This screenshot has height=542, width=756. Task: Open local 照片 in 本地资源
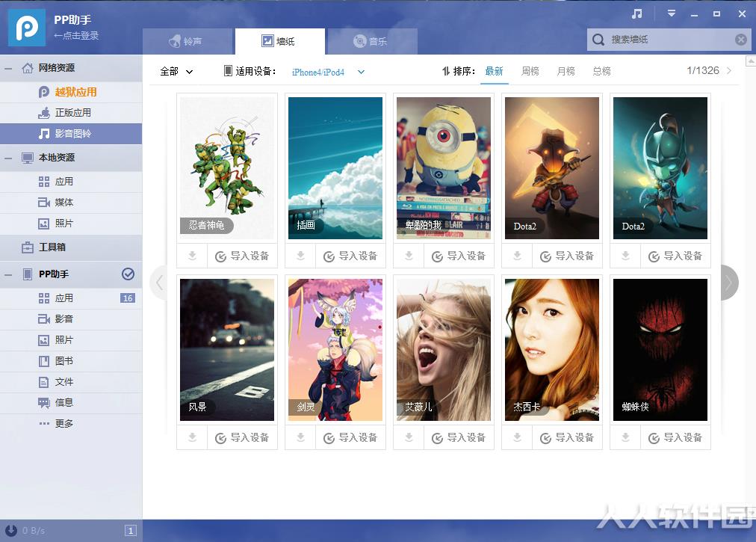click(x=72, y=224)
